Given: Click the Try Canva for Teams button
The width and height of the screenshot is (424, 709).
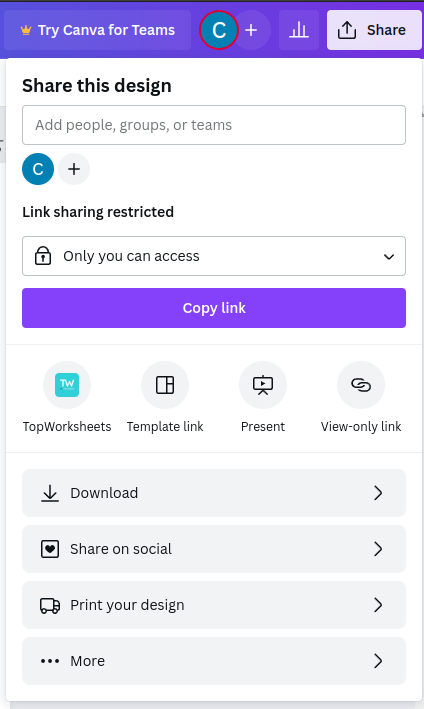Looking at the screenshot, I should coord(98,30).
